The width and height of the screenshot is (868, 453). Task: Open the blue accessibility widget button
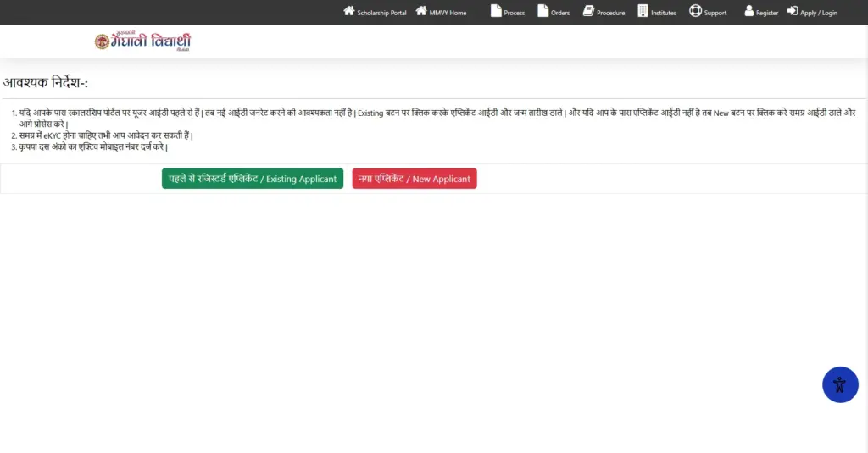coord(840,384)
